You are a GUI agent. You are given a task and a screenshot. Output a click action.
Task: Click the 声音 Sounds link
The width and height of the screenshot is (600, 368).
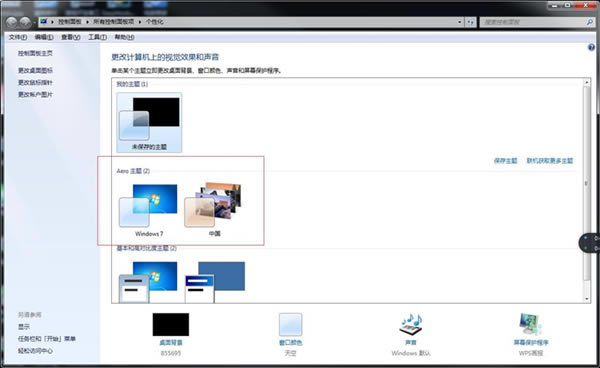click(x=411, y=342)
